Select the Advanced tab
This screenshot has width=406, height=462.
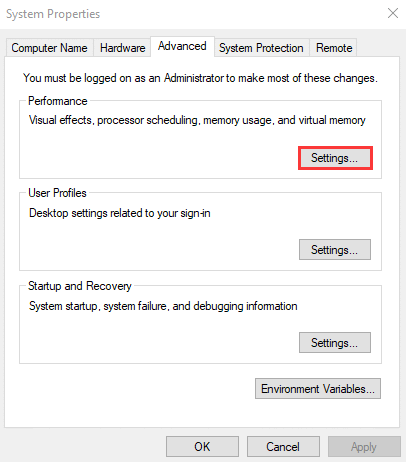(x=182, y=46)
